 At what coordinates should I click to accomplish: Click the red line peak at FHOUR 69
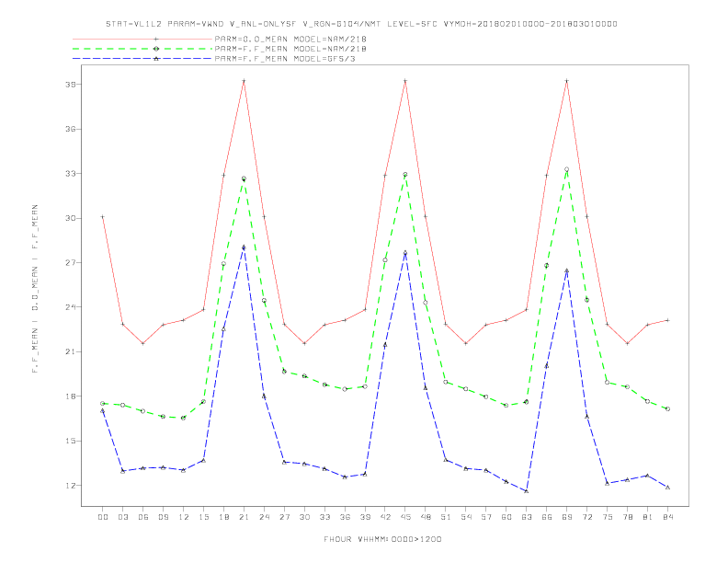pyautogui.click(x=567, y=81)
